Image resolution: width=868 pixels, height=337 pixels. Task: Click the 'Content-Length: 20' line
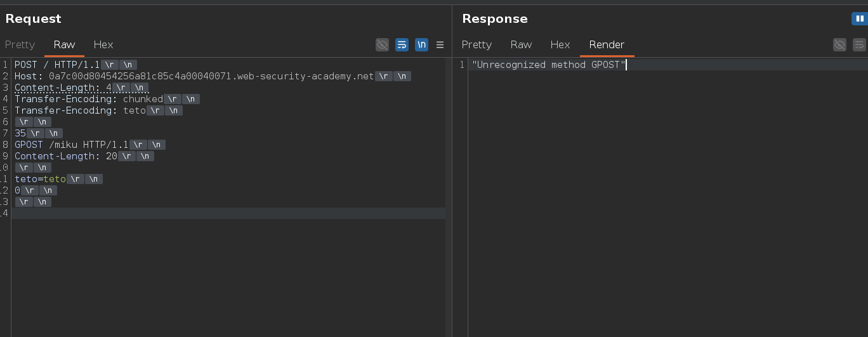[84, 156]
